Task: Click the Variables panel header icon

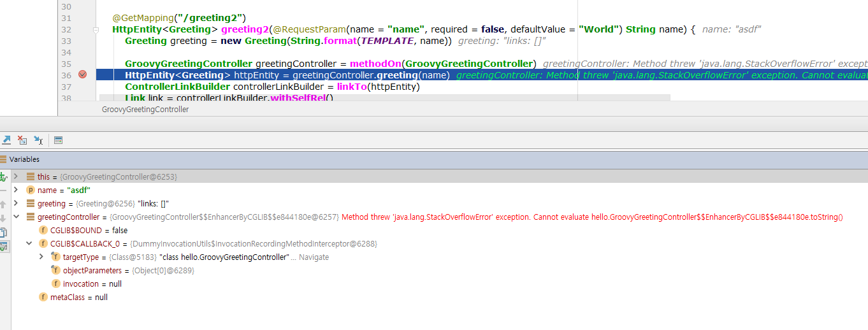Action: pyautogui.click(x=3, y=159)
